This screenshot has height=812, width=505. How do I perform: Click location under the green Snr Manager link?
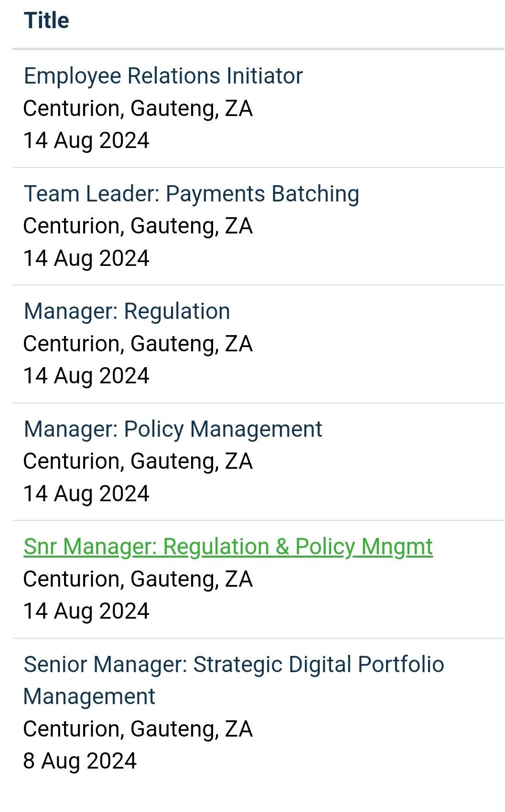point(138,579)
